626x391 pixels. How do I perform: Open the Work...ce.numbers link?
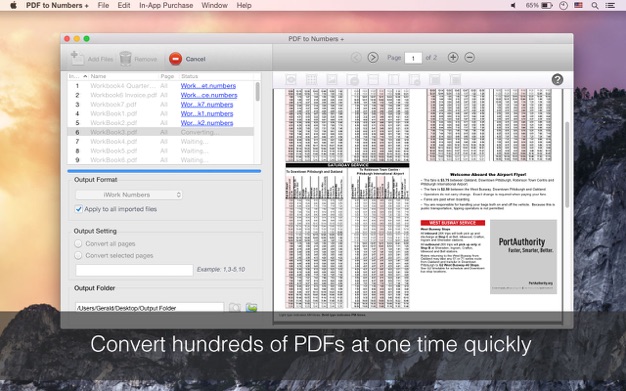coord(209,95)
